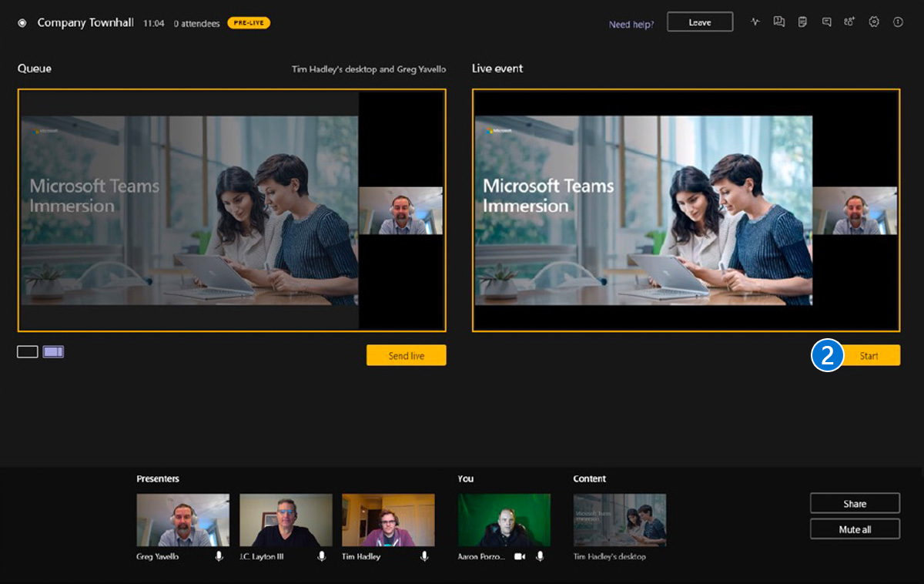Open the participants people icon

point(849,22)
